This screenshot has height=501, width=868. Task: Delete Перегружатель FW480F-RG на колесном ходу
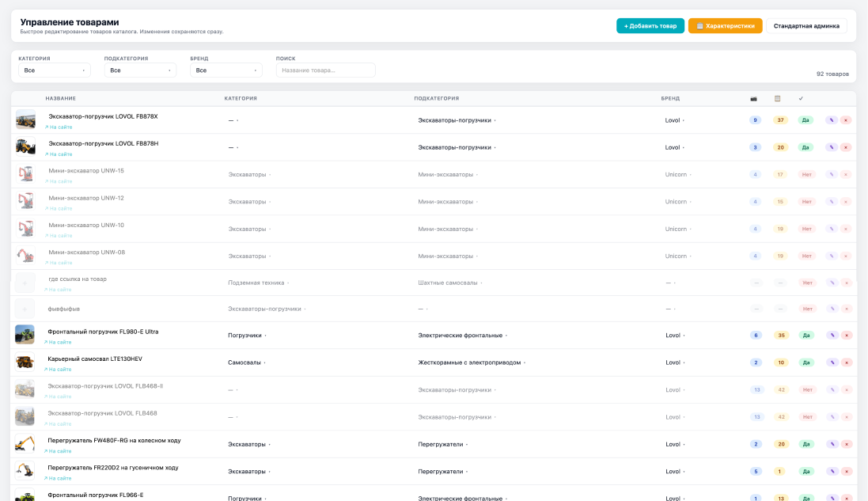point(847,444)
